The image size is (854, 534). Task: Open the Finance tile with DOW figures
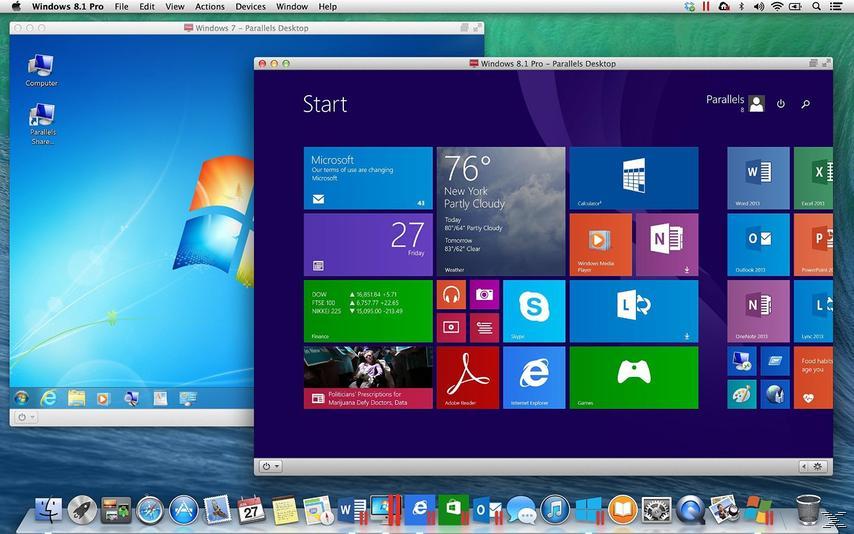pyautogui.click(x=368, y=311)
